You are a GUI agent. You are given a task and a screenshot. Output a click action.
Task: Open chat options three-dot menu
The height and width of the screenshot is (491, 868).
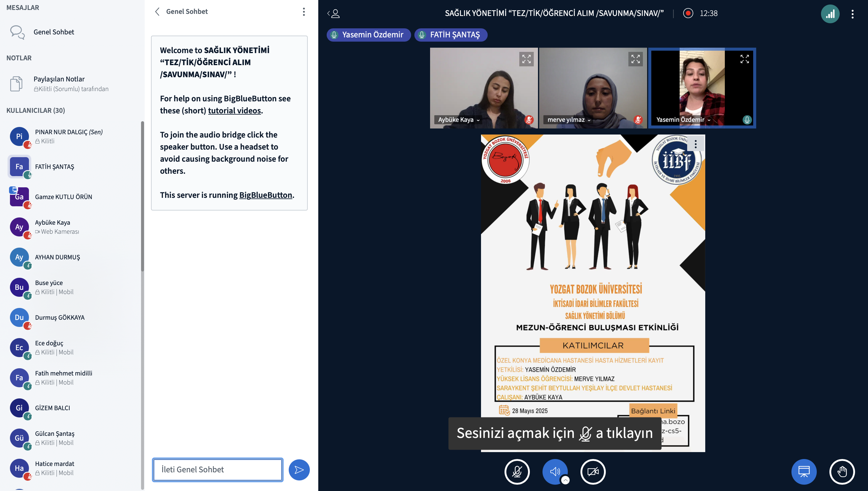coord(303,12)
